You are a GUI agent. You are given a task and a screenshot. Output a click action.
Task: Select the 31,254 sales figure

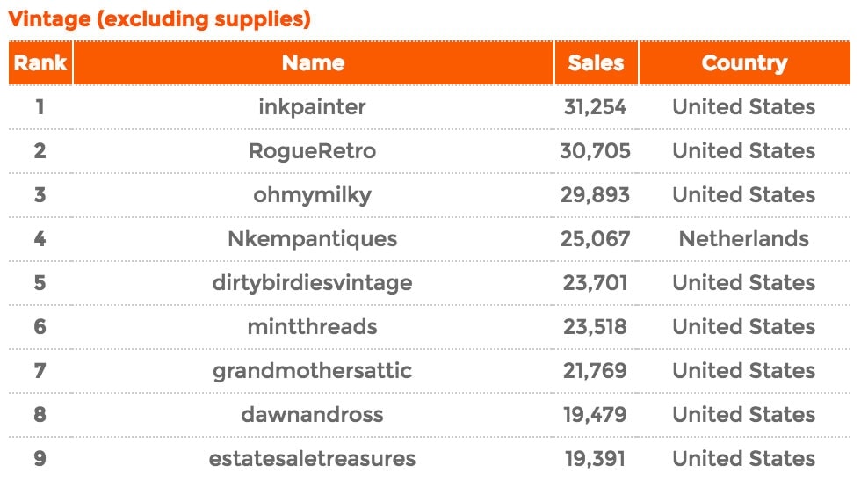pyautogui.click(x=595, y=107)
